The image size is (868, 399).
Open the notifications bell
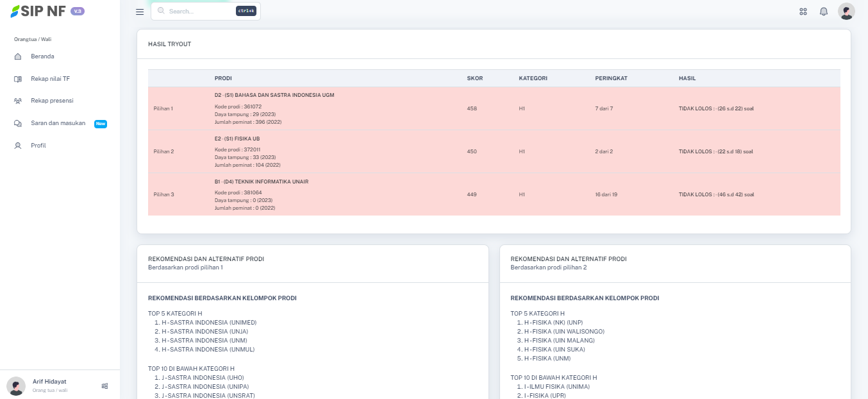point(824,12)
